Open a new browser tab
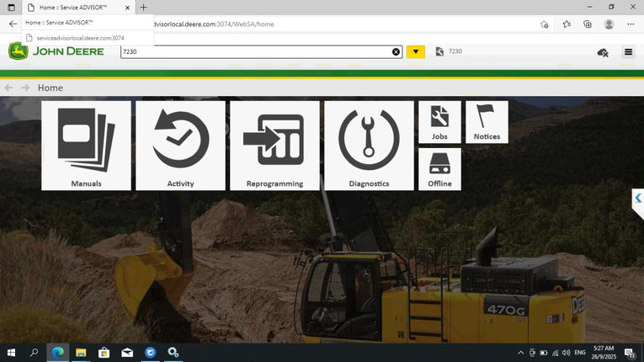 coord(144,7)
